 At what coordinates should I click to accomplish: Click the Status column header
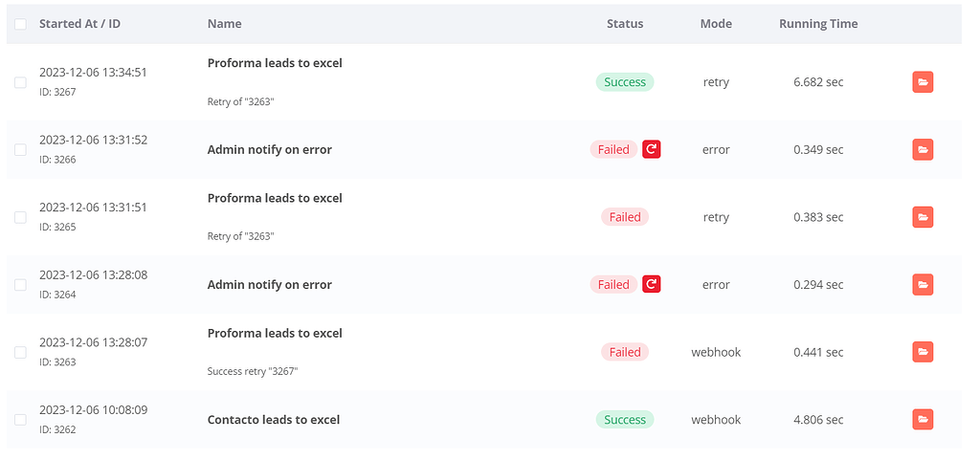(625, 24)
